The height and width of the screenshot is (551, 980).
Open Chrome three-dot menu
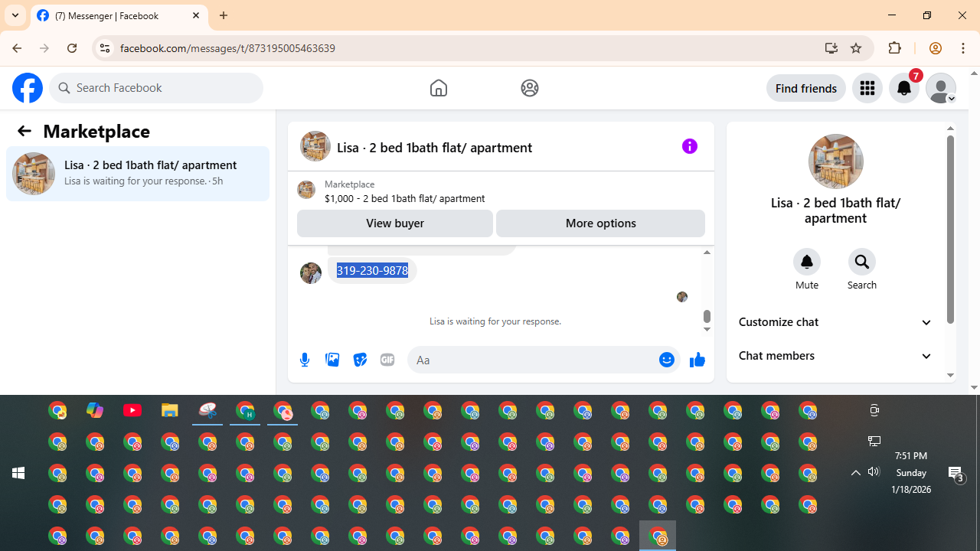click(x=963, y=48)
